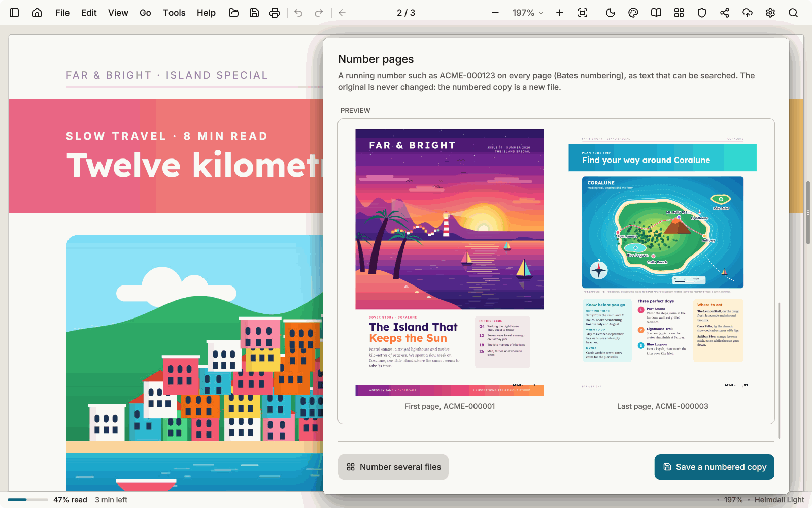Open the View menu
The width and height of the screenshot is (812, 508).
tap(118, 13)
